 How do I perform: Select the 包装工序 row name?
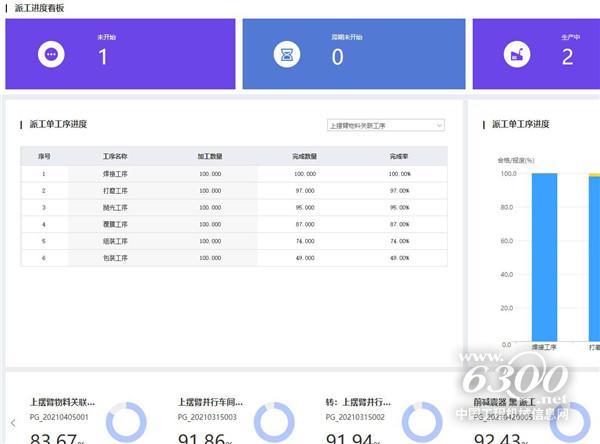click(x=115, y=258)
